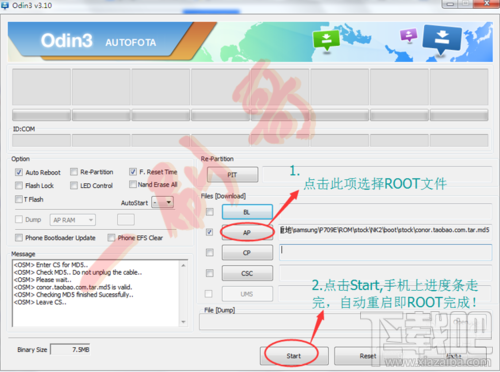Viewport: 500px width, 372px height.
Task: Check the CSC file checkbox
Action: click(210, 273)
